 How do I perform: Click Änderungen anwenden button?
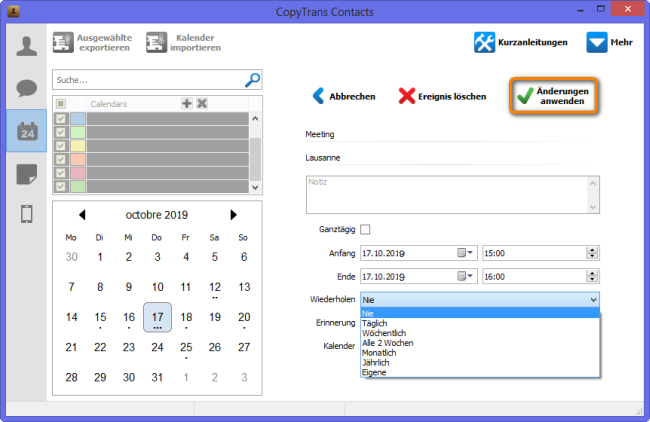(553, 96)
